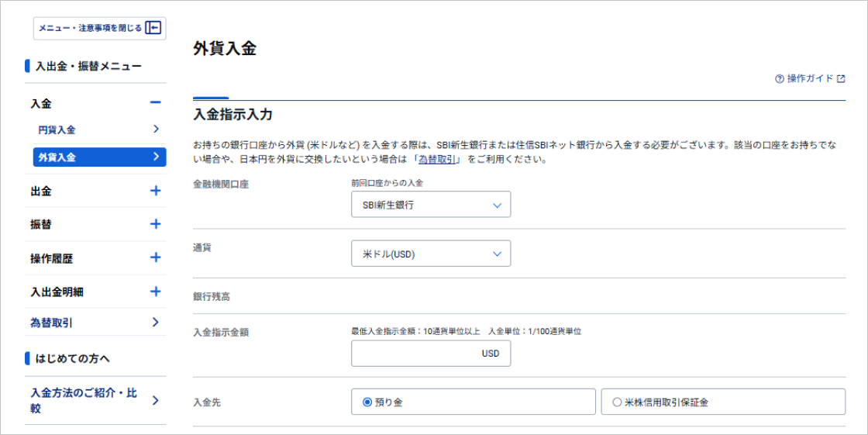Expand 操作履歴 section with plus icon
This screenshot has width=868, height=435.
coord(155,257)
